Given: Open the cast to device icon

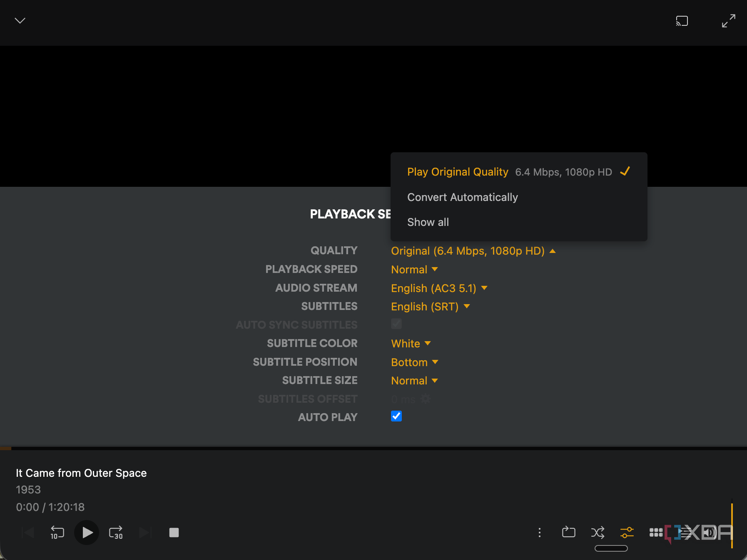Looking at the screenshot, I should tap(682, 21).
